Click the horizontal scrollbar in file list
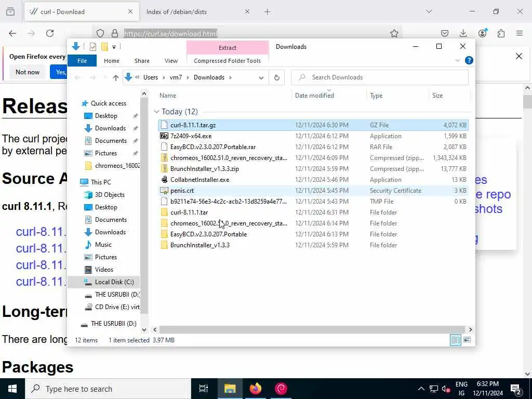This screenshot has height=399, width=532. click(x=312, y=329)
